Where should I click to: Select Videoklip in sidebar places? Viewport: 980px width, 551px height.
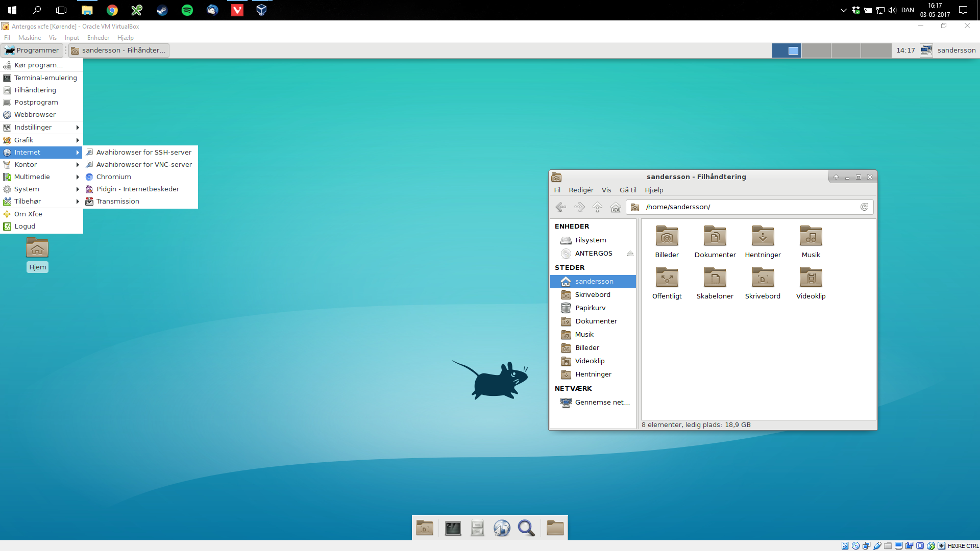[x=593, y=361]
